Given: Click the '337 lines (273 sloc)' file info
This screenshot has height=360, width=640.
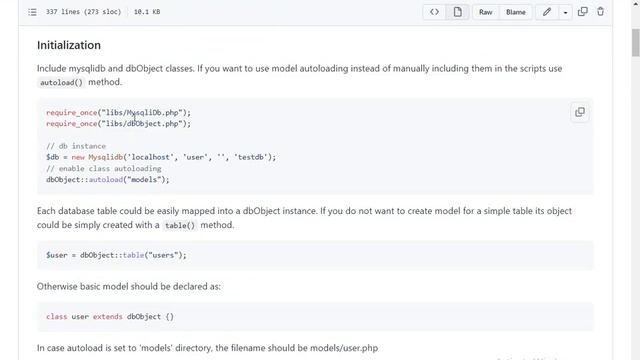Looking at the screenshot, I should (x=83, y=12).
